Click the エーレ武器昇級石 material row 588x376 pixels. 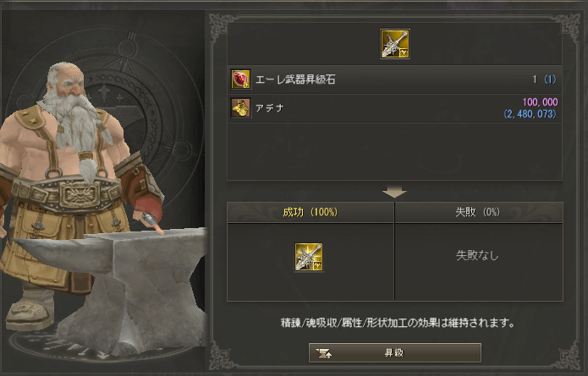[x=394, y=79]
